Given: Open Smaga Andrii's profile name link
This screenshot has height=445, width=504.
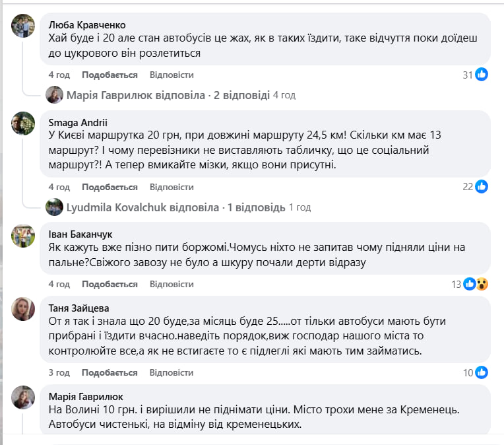Looking at the screenshot, I should [x=78, y=122].
